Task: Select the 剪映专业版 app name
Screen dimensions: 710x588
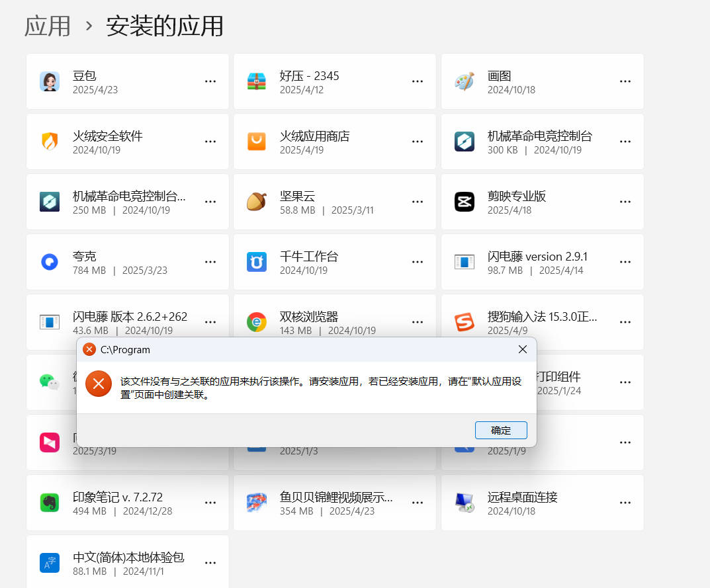Action: point(517,196)
